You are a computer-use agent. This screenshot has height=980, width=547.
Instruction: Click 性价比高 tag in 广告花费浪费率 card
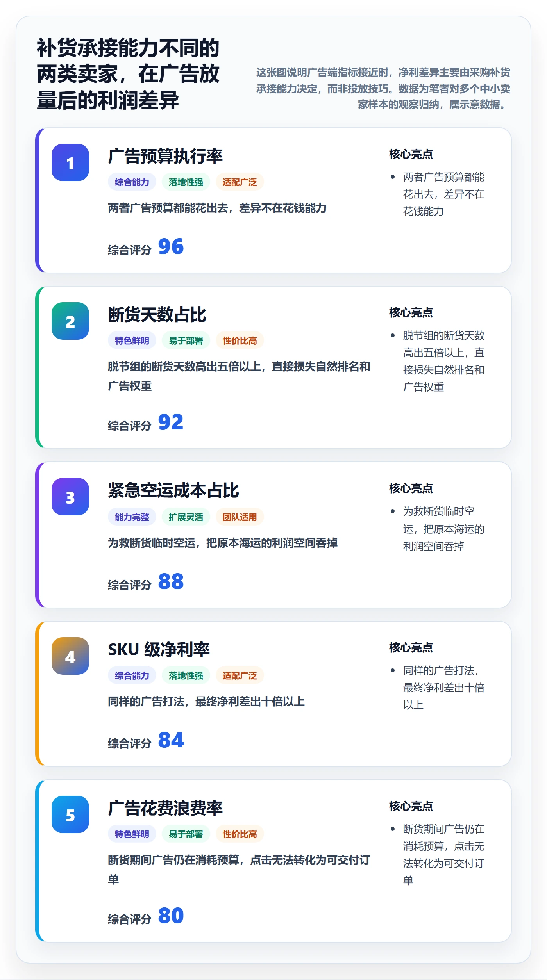pyautogui.click(x=240, y=834)
